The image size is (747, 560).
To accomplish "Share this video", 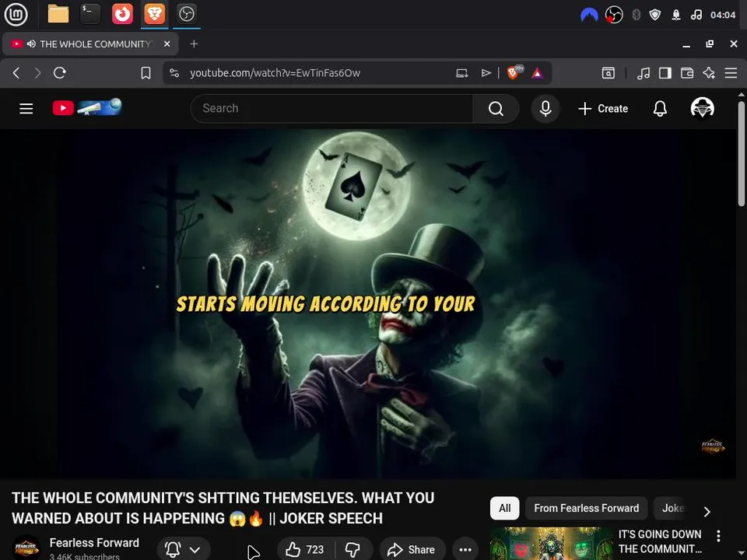I will click(x=412, y=550).
